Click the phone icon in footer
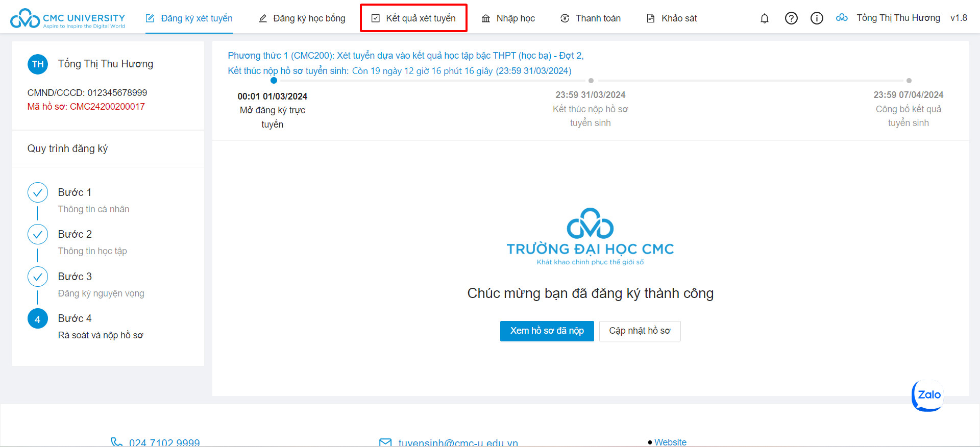Viewport: 980px width, 447px height. coord(116,442)
